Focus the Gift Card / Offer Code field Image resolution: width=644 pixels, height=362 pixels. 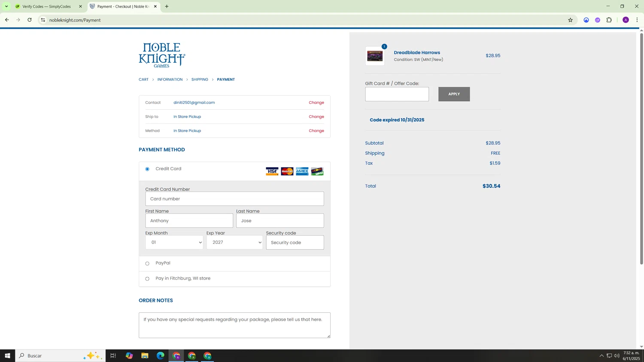coord(397,94)
